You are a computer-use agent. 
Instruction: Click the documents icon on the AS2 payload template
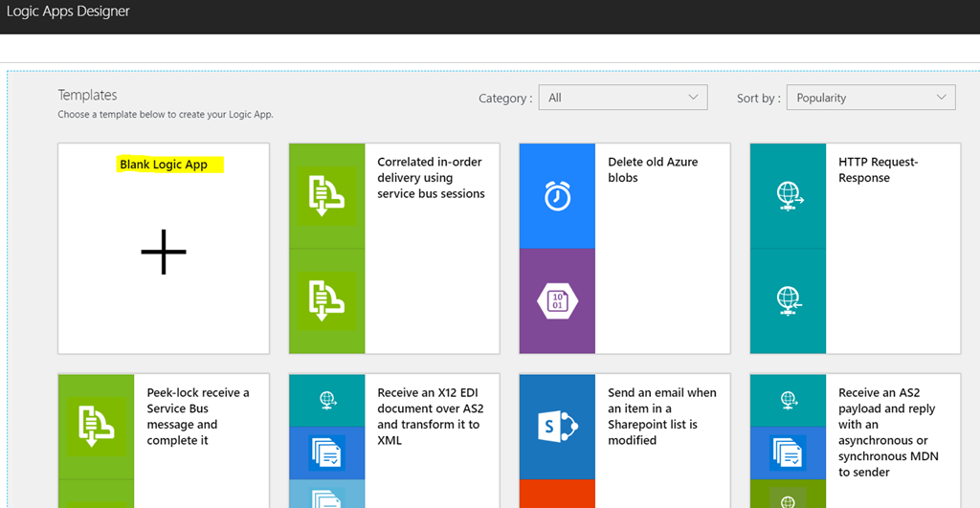pyautogui.click(x=788, y=452)
